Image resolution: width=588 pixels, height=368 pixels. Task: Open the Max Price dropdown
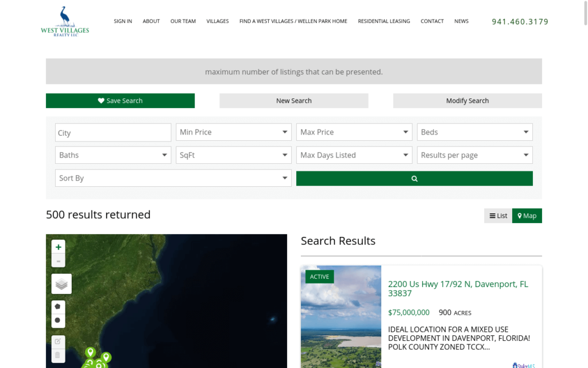(354, 132)
